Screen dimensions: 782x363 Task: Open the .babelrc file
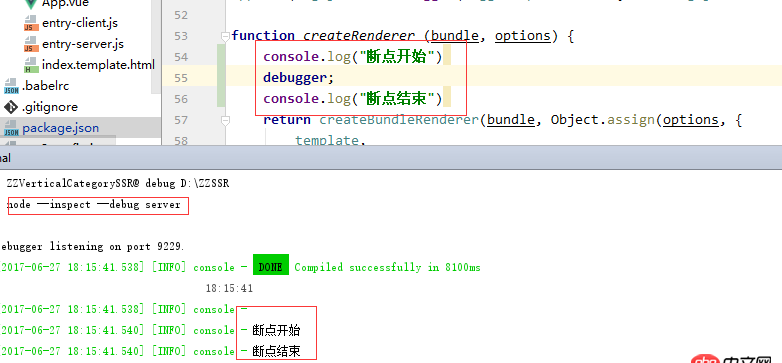coord(45,86)
